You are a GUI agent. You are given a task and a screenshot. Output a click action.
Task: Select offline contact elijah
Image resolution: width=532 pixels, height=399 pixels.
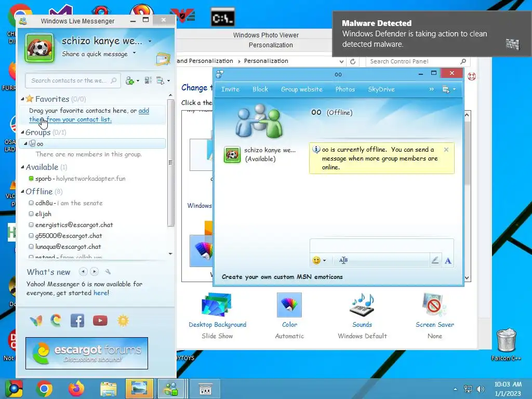(43, 214)
